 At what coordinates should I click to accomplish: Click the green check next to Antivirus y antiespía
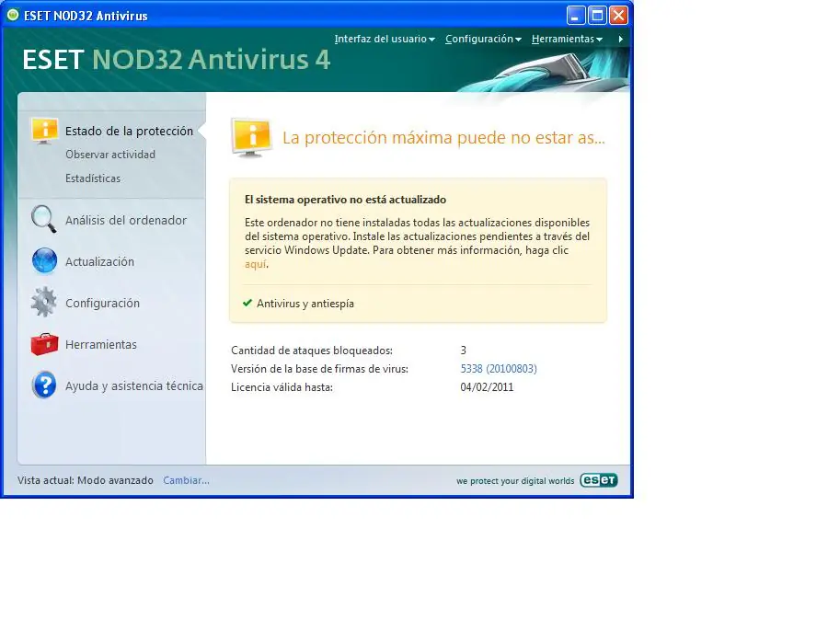click(247, 303)
